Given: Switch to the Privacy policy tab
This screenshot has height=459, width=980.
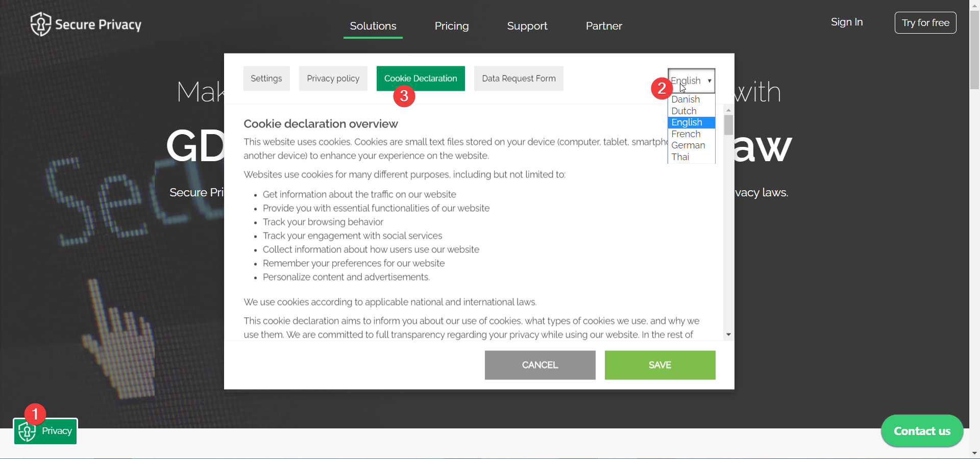Looking at the screenshot, I should pyautogui.click(x=333, y=78).
